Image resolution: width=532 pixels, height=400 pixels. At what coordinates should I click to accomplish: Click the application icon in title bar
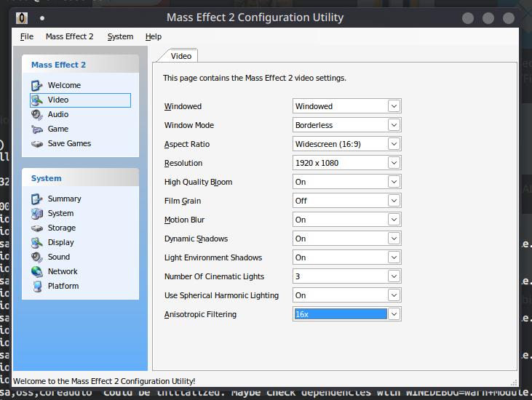22,17
